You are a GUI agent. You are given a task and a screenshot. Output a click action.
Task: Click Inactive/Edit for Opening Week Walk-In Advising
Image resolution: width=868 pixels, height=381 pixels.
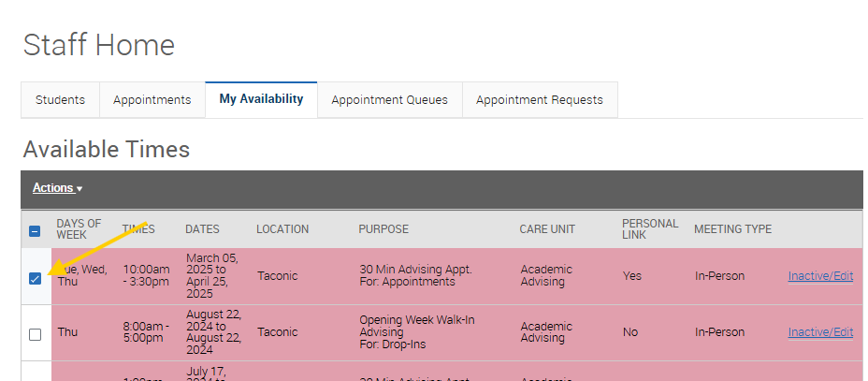820,332
